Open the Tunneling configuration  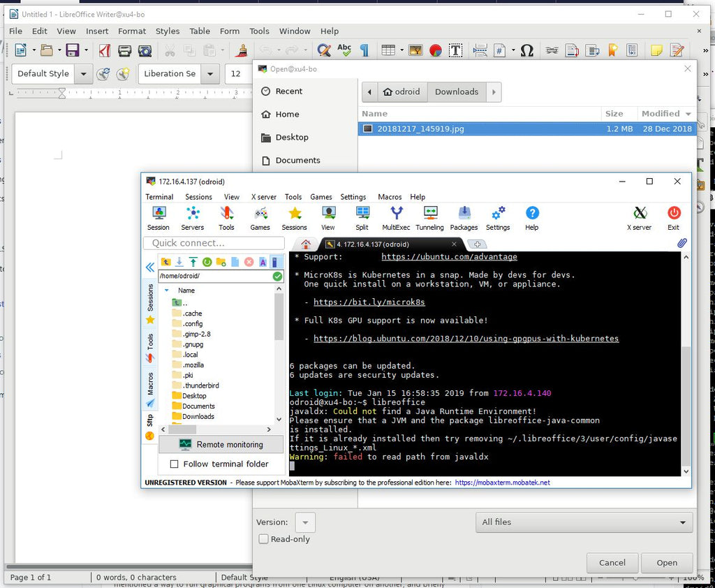coord(429,217)
